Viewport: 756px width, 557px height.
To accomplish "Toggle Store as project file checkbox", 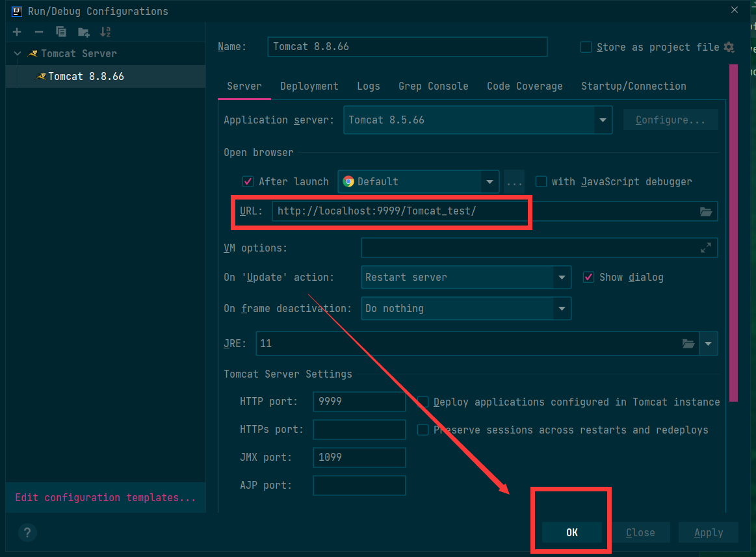I will (586, 47).
